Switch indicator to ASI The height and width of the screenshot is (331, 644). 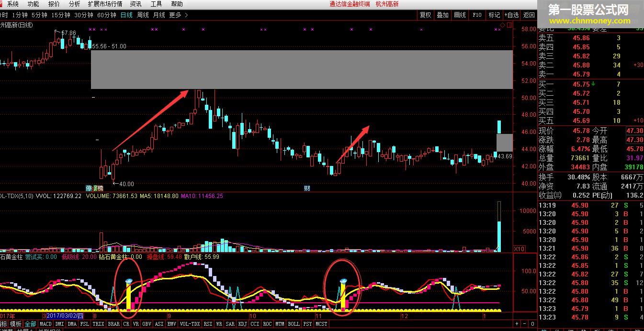pyautogui.click(x=159, y=324)
